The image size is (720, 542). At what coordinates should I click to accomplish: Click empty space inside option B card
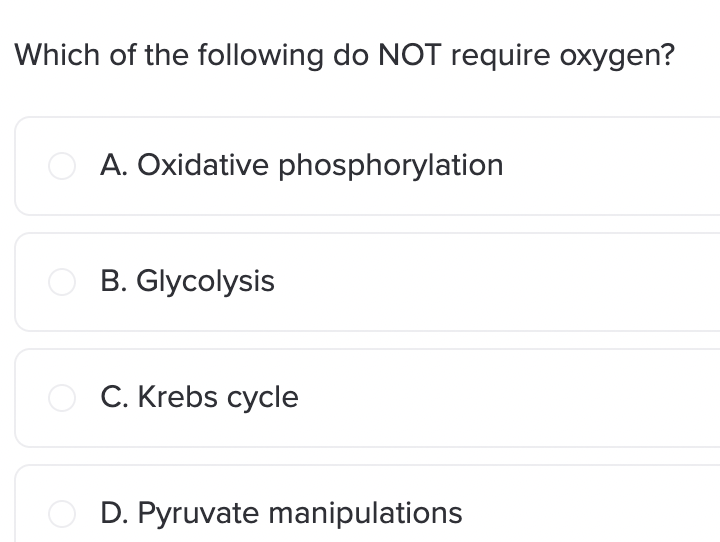click(496, 282)
